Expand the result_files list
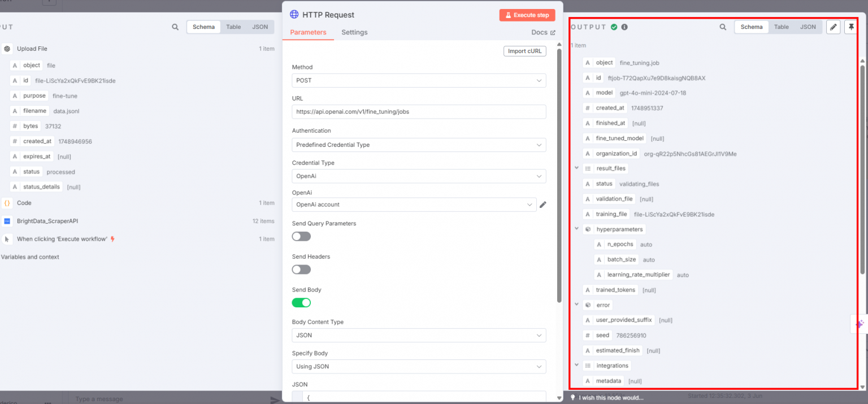The image size is (868, 404). 576,168
